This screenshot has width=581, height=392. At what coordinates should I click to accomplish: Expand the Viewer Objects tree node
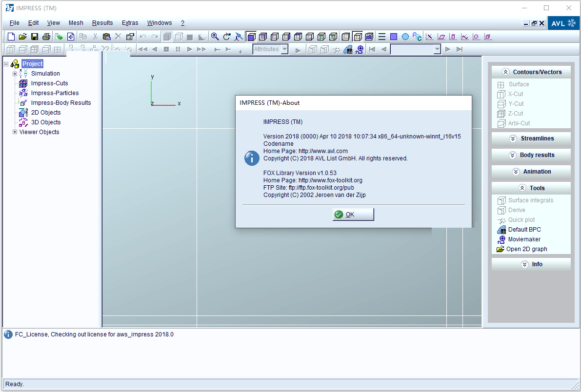click(15, 132)
